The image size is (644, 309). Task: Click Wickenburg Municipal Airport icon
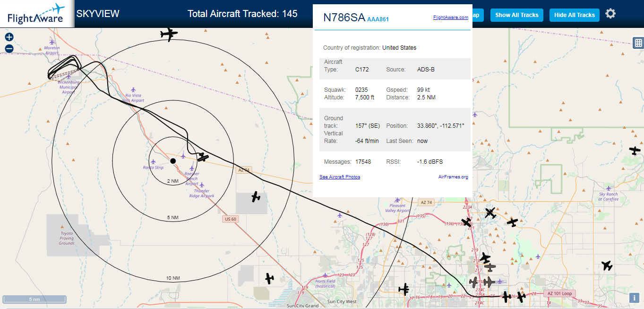click(x=69, y=76)
